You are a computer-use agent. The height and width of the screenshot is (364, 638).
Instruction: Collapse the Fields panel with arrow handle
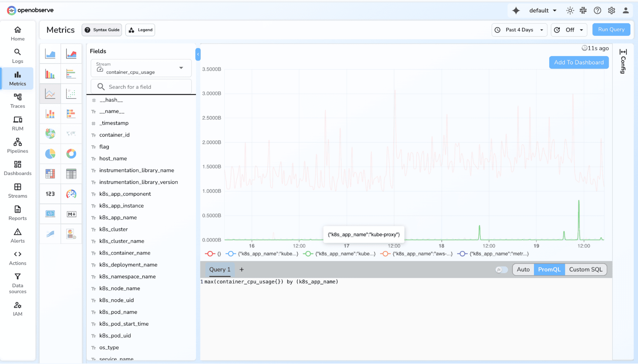[198, 54]
